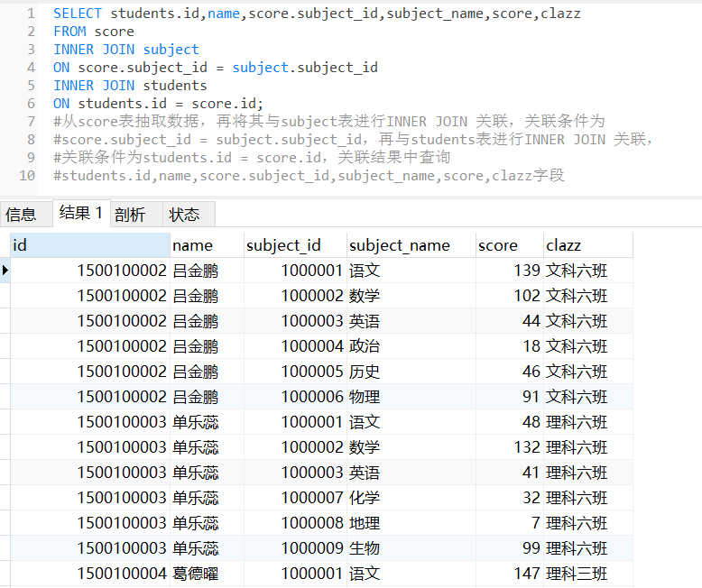Image resolution: width=702 pixels, height=588 pixels.
Task: Select subject_id cell 1000007
Action: (295, 498)
